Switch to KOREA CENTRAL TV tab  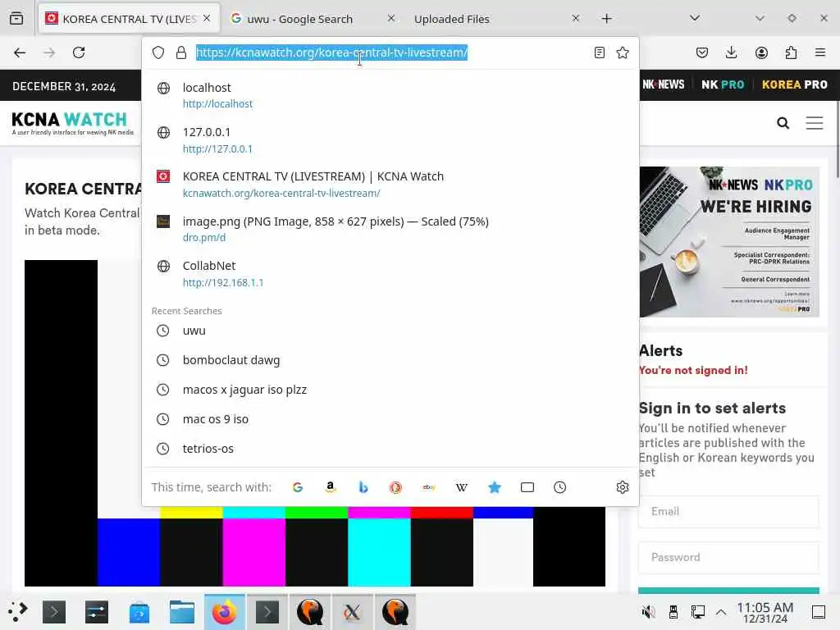tap(129, 19)
